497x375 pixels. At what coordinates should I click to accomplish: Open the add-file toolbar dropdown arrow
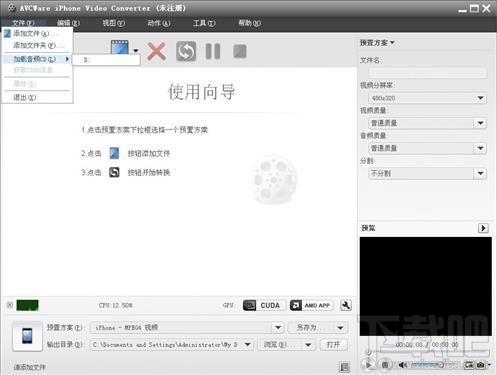coord(136,51)
